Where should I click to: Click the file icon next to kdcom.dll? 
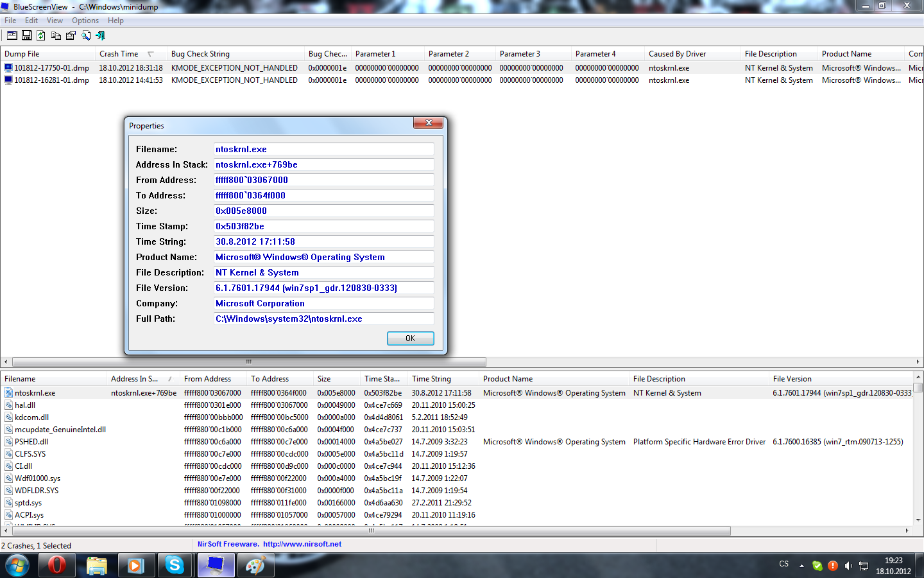[x=8, y=417]
